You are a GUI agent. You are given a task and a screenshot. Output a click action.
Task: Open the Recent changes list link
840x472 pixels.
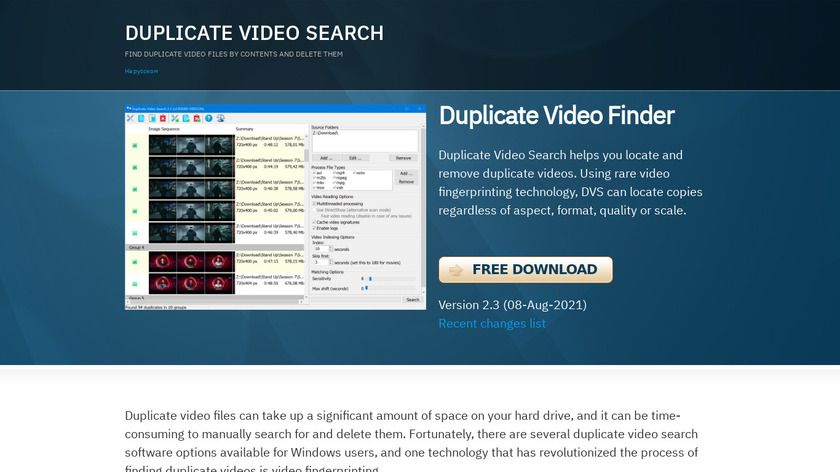(492, 324)
